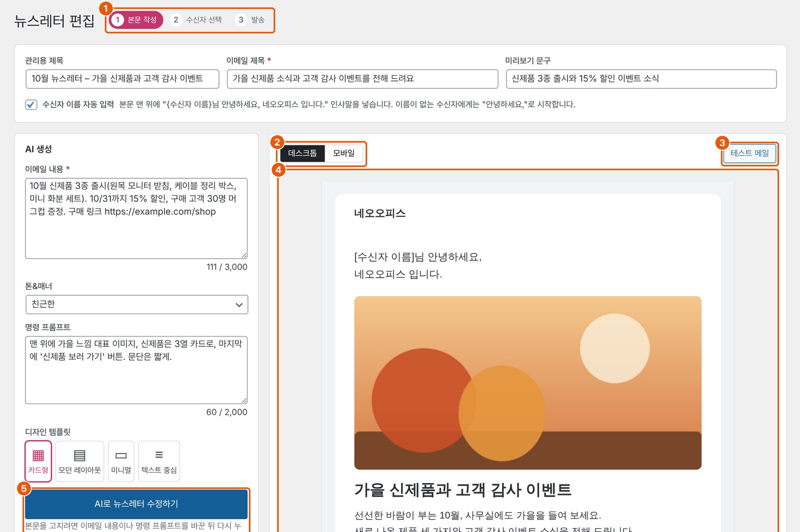Screen dimensions: 800x532
Task: Click the 디자인 템플릿 label
Action: tap(48, 432)
